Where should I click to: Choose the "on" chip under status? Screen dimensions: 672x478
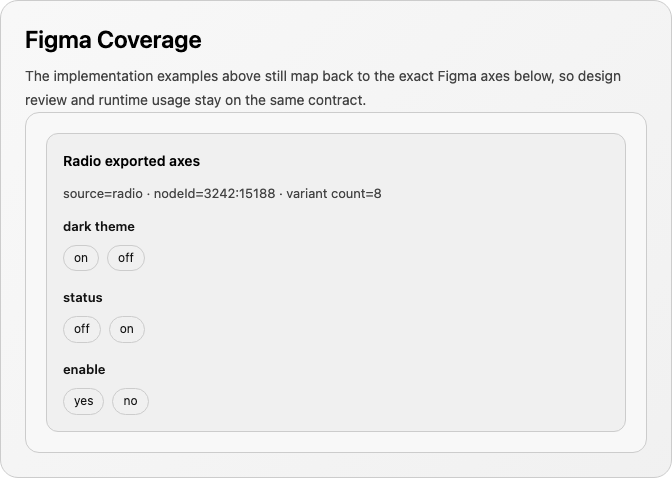point(126,329)
